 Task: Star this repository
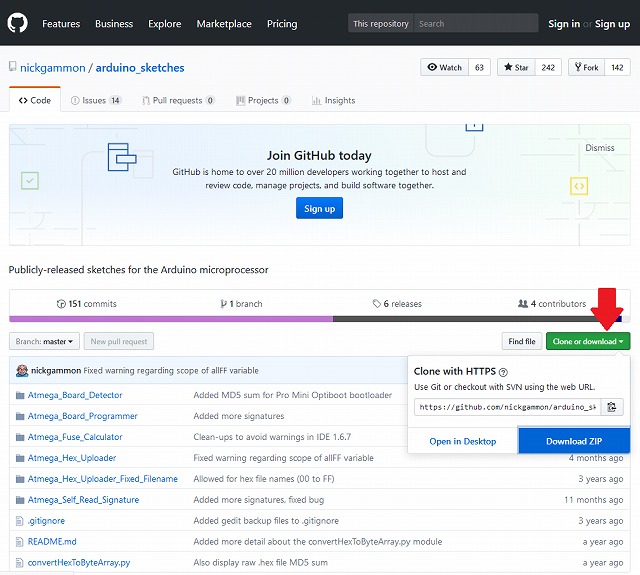516,67
